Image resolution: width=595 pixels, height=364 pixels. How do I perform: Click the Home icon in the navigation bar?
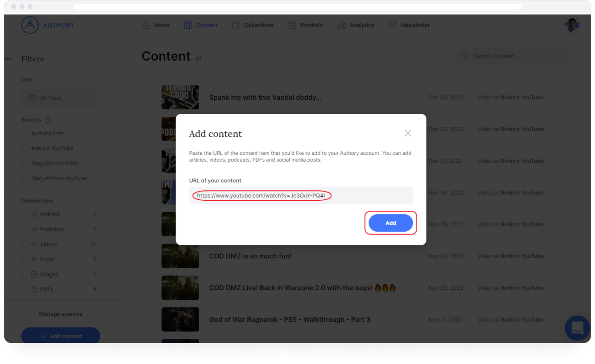[145, 25]
